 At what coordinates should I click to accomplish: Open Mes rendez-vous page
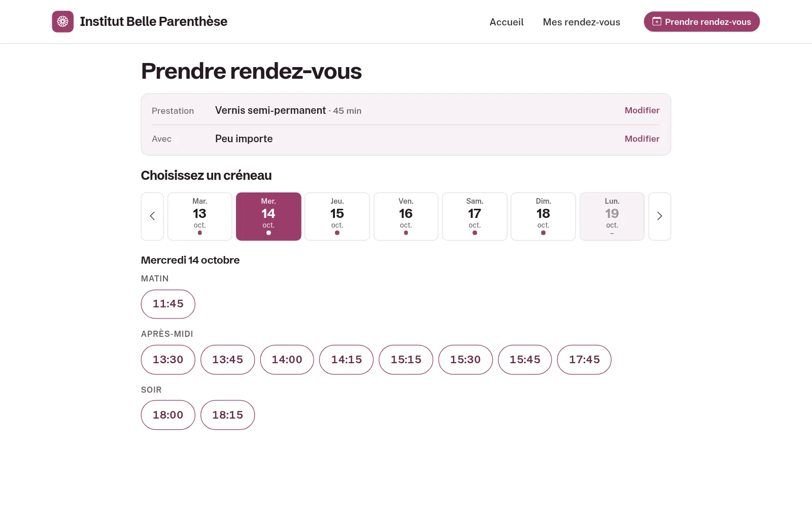point(582,22)
